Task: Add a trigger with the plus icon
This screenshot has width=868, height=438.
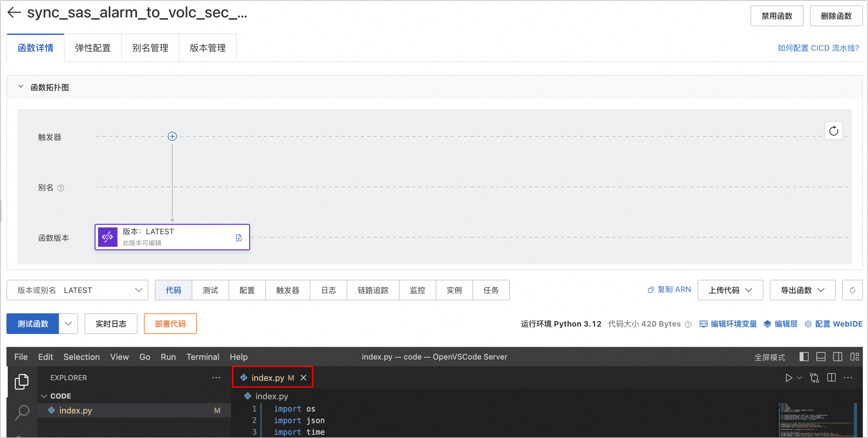Action: coord(172,136)
